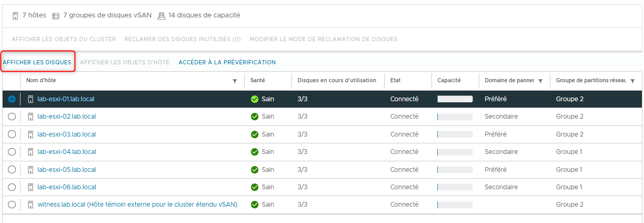
Task: Click 'Secondaire' cell for lab-esxi-06
Action: [501, 187]
